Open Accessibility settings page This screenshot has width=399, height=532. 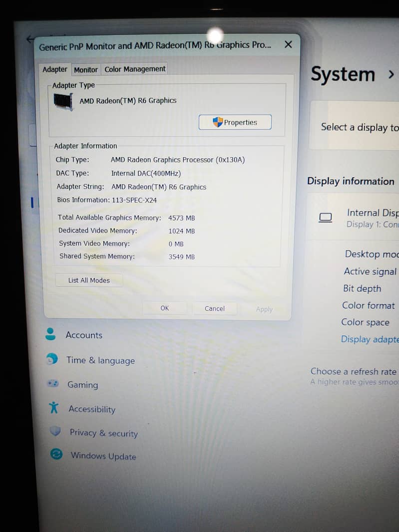pyautogui.click(x=92, y=409)
